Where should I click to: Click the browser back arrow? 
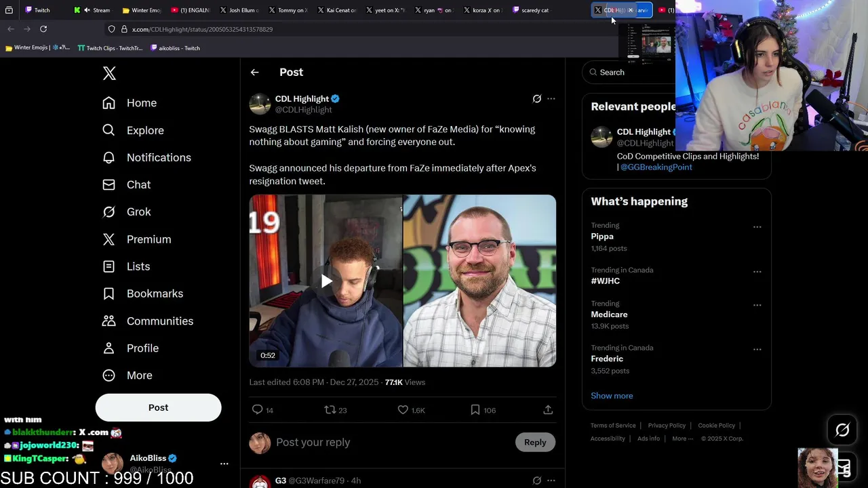tap(10, 29)
